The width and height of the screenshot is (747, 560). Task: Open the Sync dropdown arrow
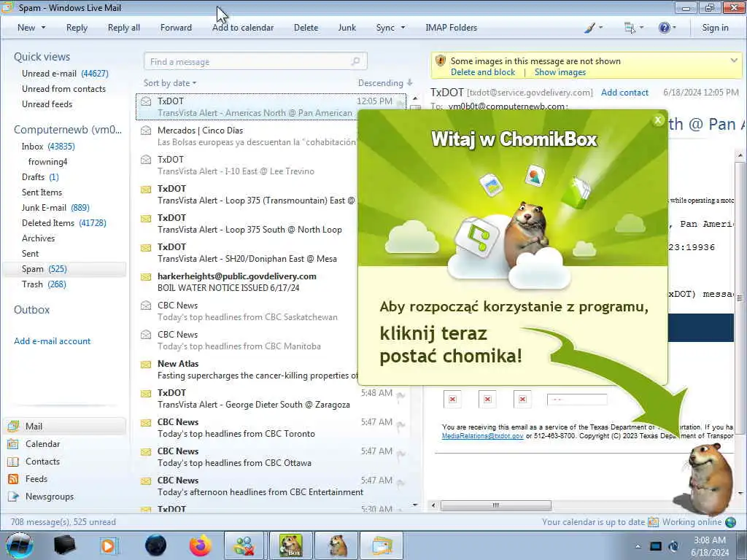pyautogui.click(x=403, y=28)
